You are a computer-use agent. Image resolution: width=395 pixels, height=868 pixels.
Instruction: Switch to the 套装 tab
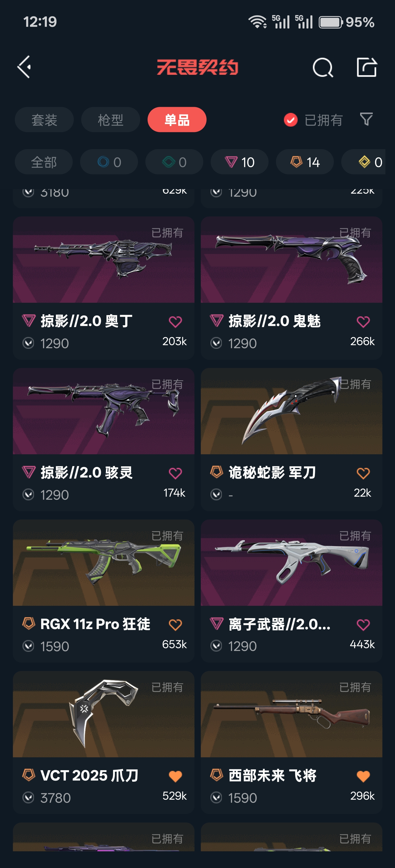[44, 120]
